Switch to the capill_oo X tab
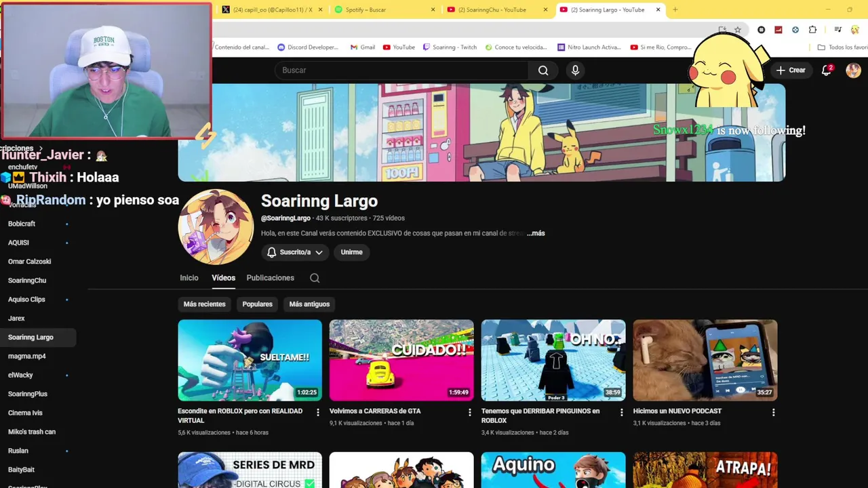This screenshot has width=868, height=488. point(272,9)
